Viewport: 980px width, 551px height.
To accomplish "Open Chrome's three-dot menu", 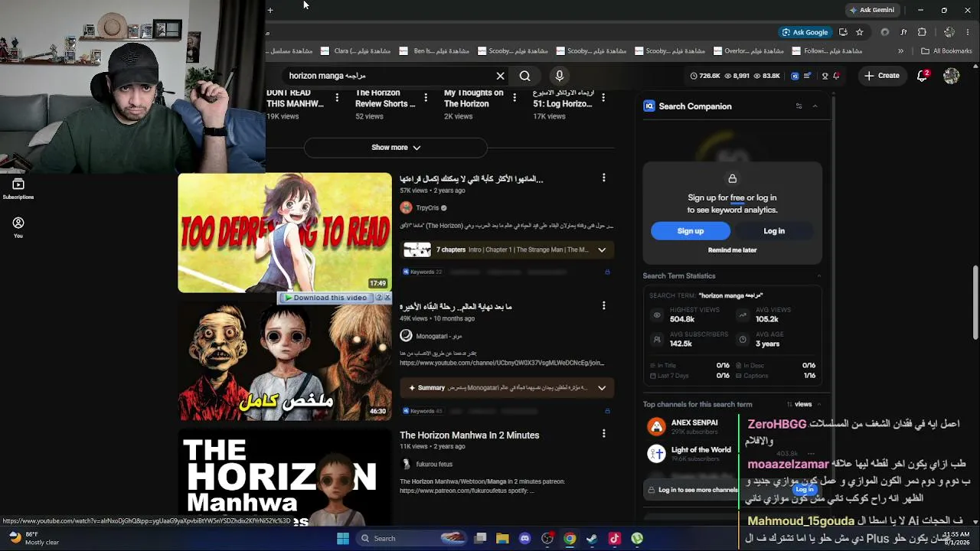I will (x=969, y=32).
